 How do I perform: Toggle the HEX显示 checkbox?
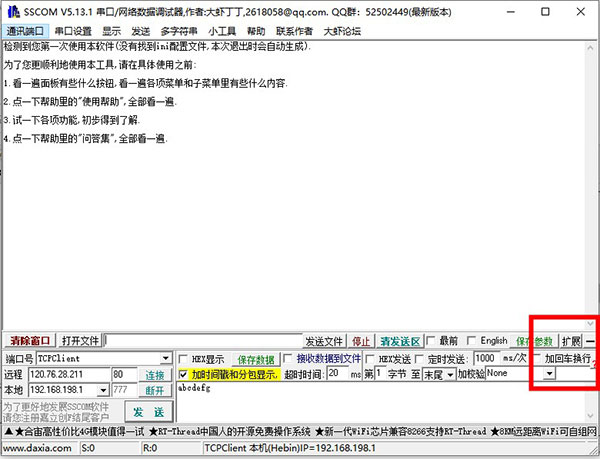coord(183,358)
